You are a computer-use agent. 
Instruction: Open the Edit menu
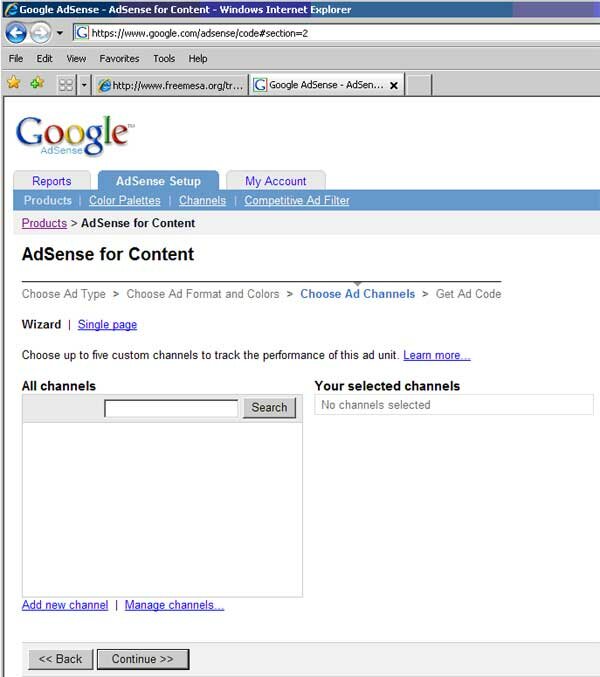point(44,58)
